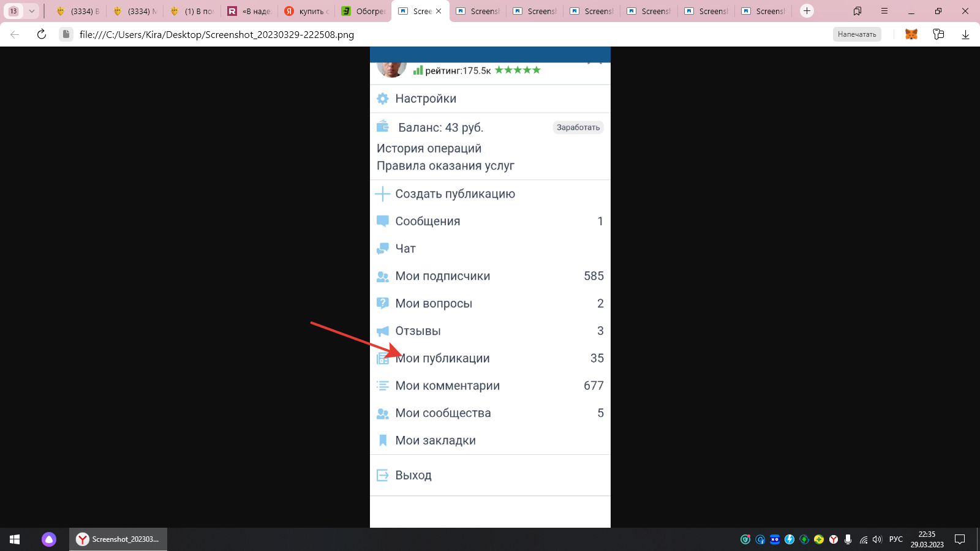This screenshot has width=980, height=551.
Task: Open the История операций link
Action: (429, 149)
